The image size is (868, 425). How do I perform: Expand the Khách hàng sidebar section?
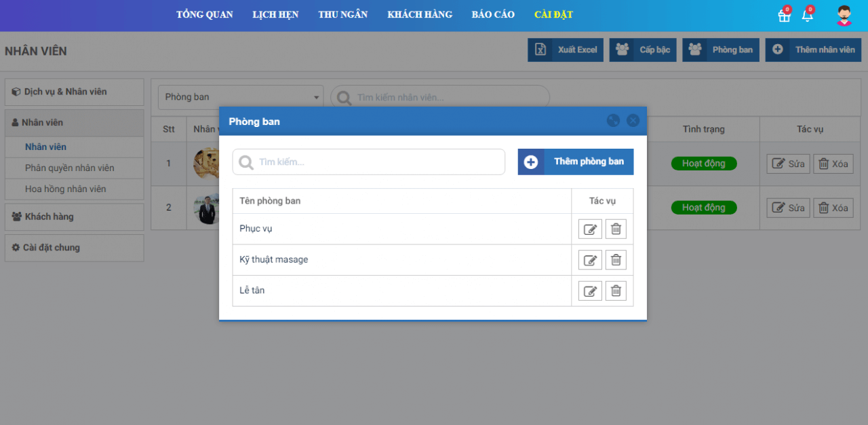tap(75, 217)
